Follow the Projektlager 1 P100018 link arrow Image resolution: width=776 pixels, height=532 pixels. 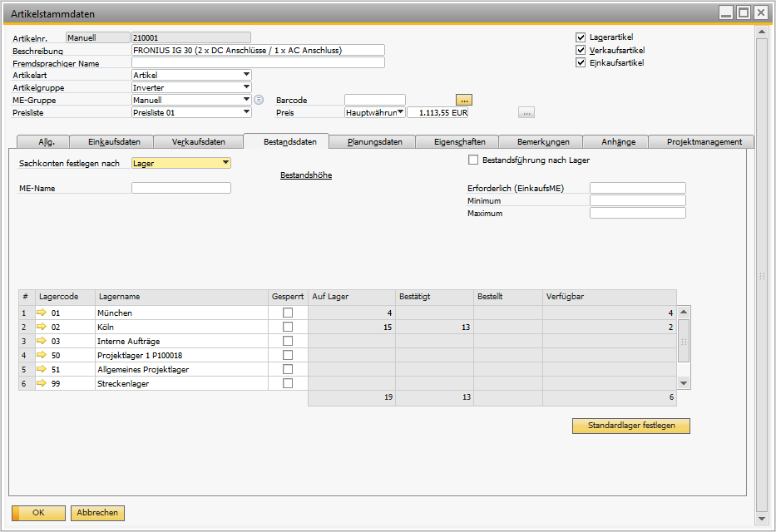click(x=42, y=356)
